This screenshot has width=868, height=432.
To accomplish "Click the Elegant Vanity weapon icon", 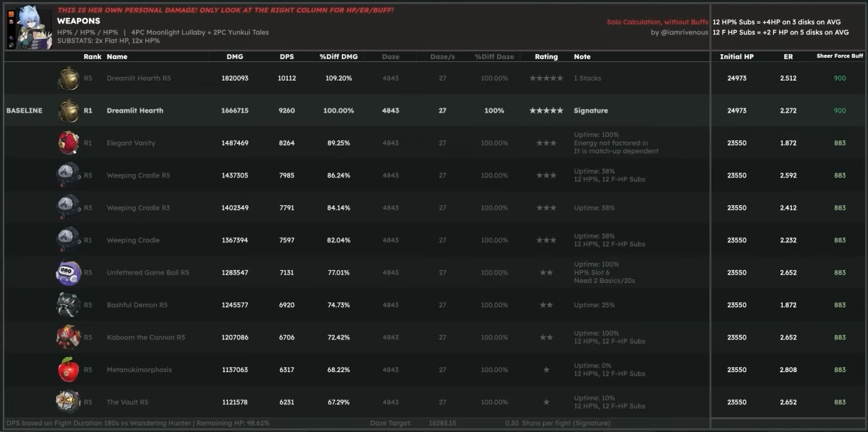I will 68,143.
